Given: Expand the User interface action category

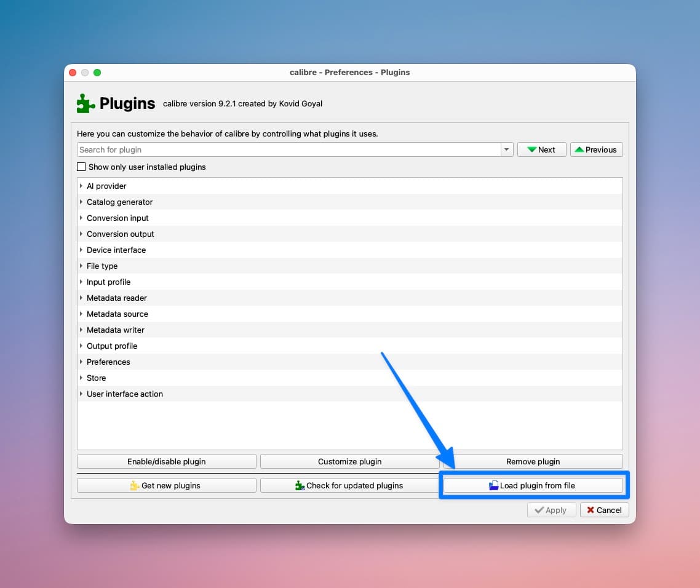Looking at the screenshot, I should point(81,394).
